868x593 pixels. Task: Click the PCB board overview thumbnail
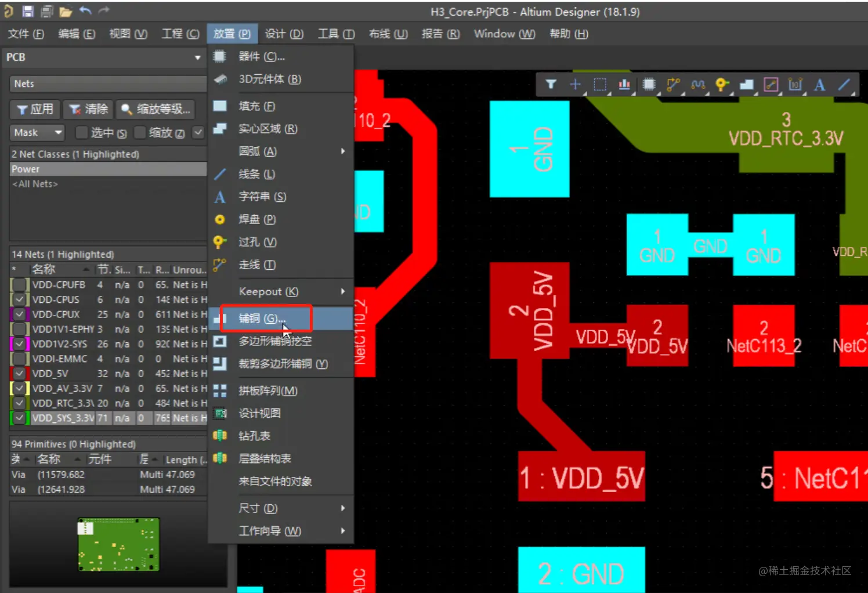pyautogui.click(x=118, y=544)
